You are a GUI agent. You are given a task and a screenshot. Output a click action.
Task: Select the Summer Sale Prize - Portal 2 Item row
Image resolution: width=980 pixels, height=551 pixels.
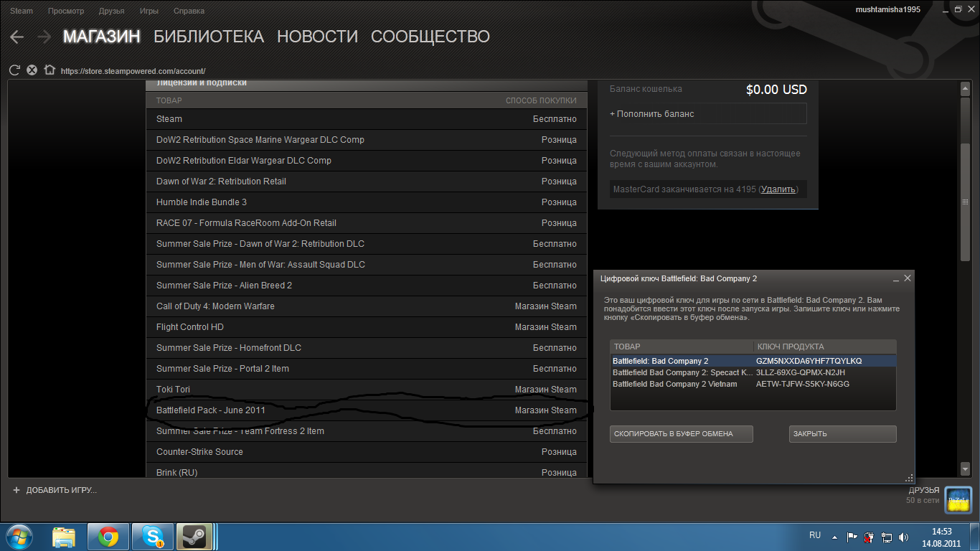[367, 369]
